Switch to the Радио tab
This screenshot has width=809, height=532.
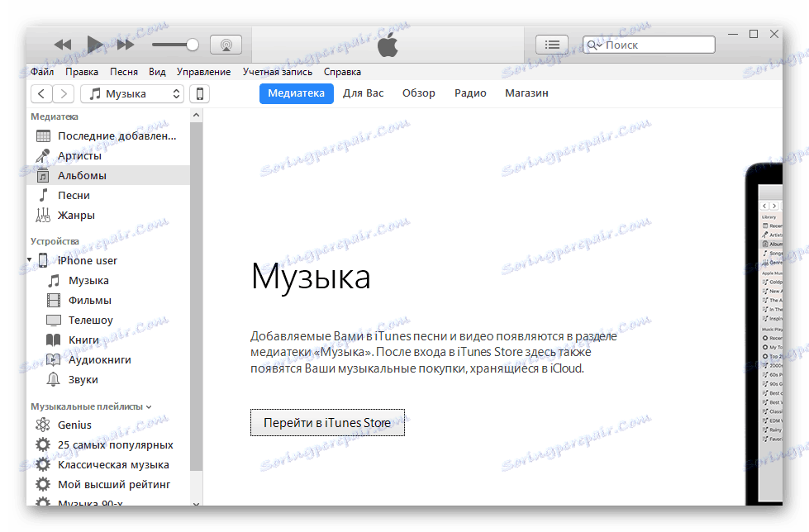click(x=469, y=93)
